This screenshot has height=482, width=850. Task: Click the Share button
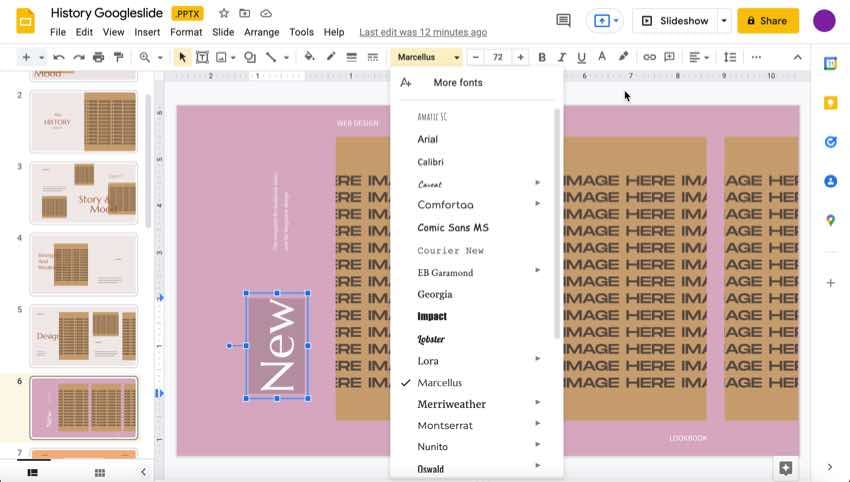coord(767,20)
